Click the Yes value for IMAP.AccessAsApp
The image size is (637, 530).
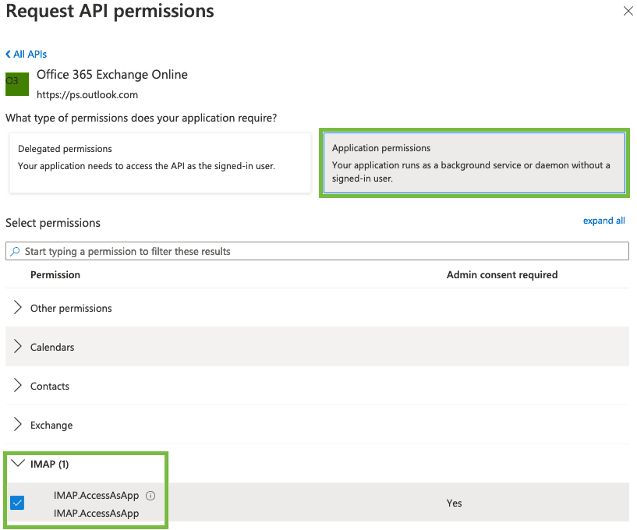(454, 503)
